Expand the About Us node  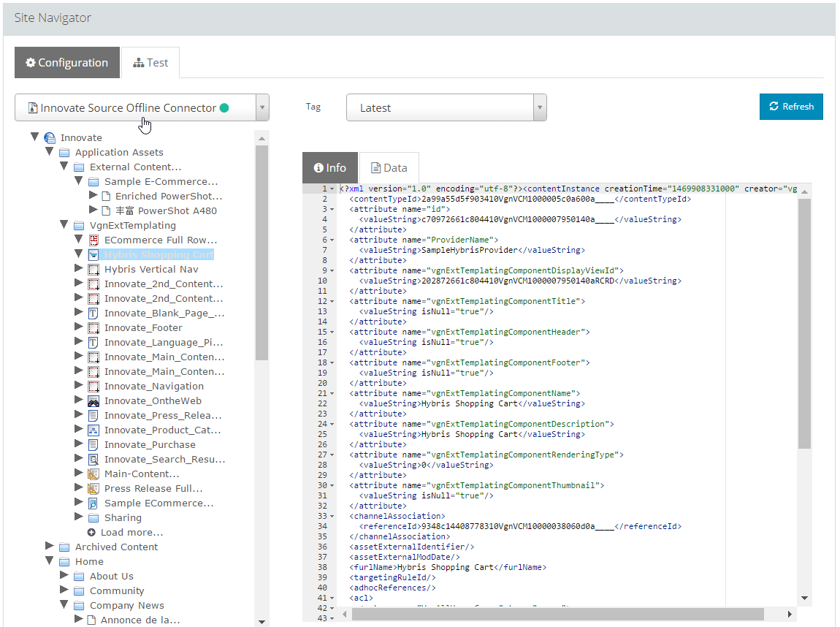pyautogui.click(x=64, y=575)
